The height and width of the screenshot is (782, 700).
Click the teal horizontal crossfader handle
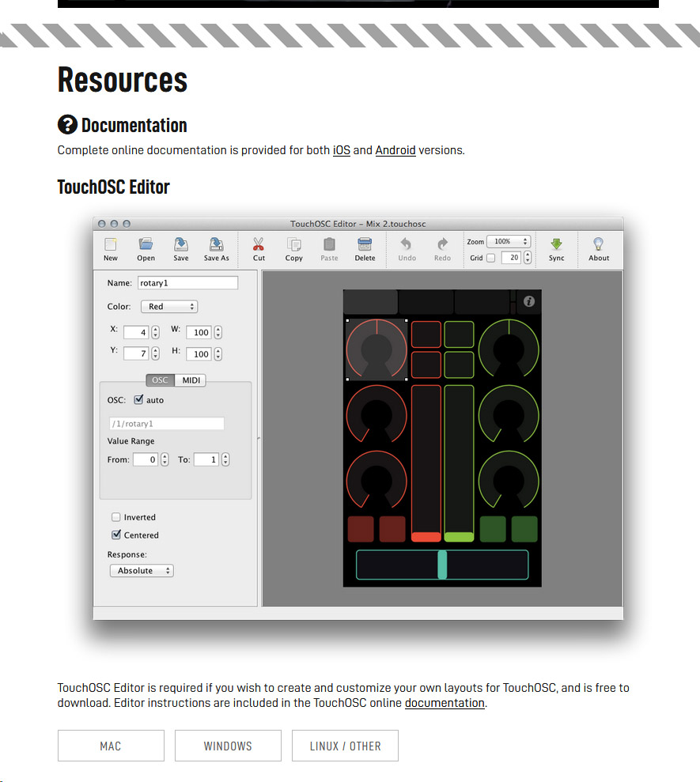click(442, 565)
